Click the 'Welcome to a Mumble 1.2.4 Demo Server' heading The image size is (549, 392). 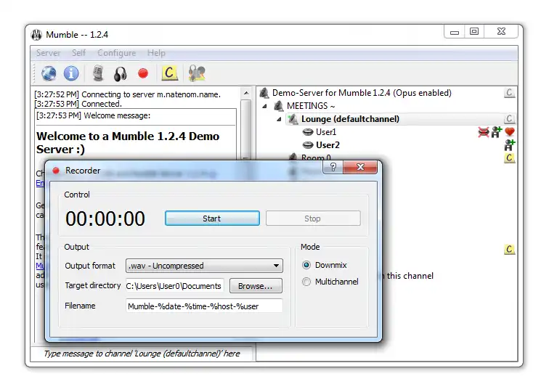128,142
